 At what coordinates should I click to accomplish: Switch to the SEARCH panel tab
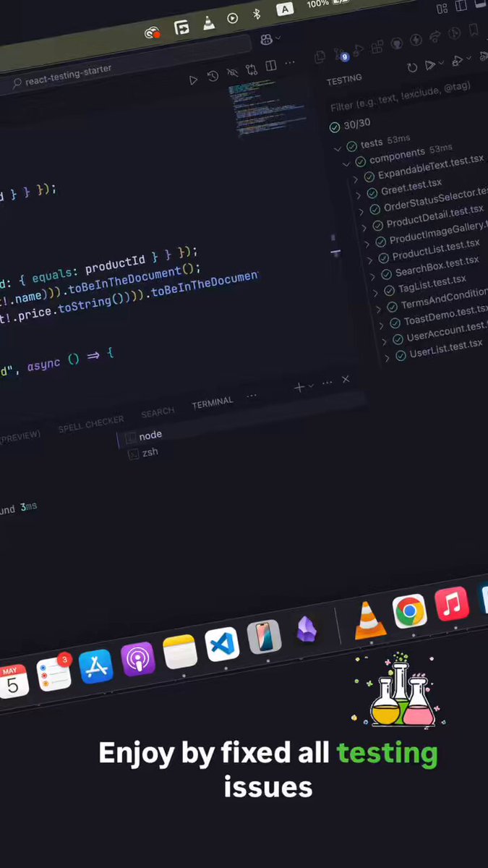tap(158, 412)
